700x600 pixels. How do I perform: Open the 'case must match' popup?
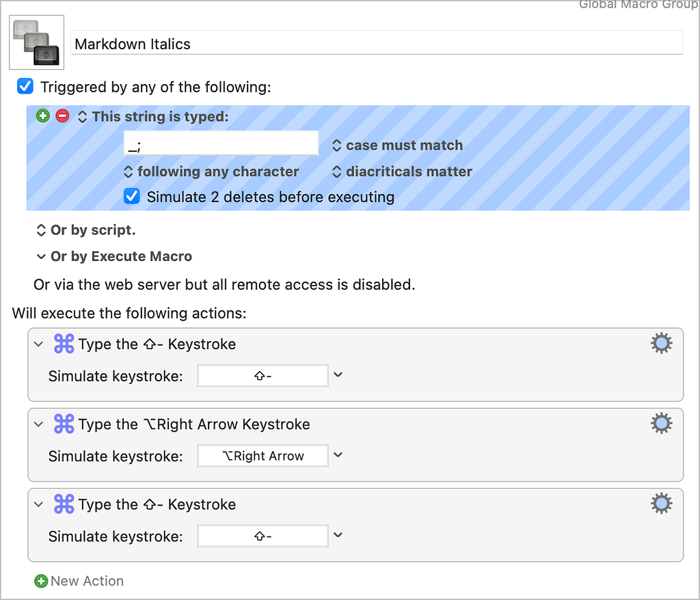(x=396, y=146)
